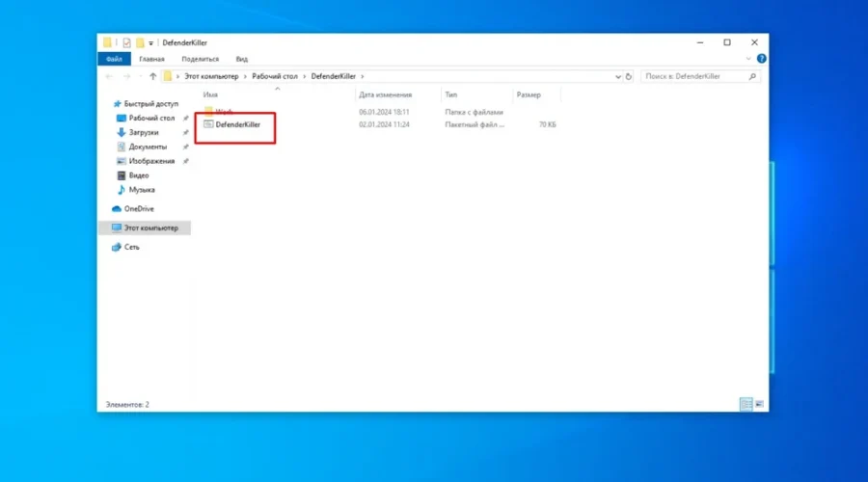Click the size value 70 КБ
The width and height of the screenshot is (868, 482).
click(548, 124)
